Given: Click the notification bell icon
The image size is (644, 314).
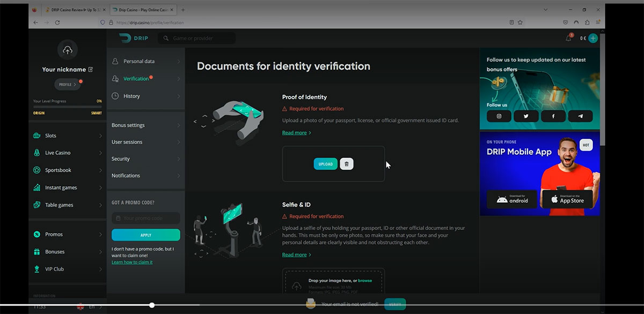Looking at the screenshot, I should coord(568,38).
